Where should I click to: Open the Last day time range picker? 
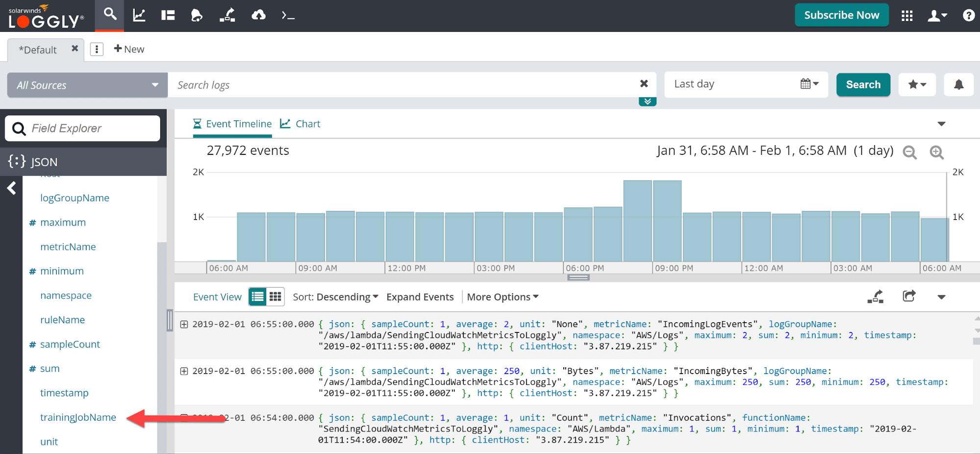pos(746,84)
